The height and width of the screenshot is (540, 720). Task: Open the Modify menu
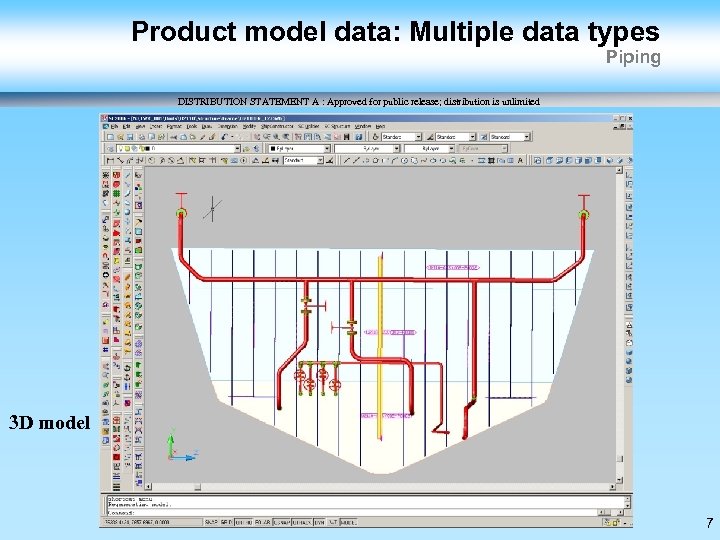tap(249, 126)
